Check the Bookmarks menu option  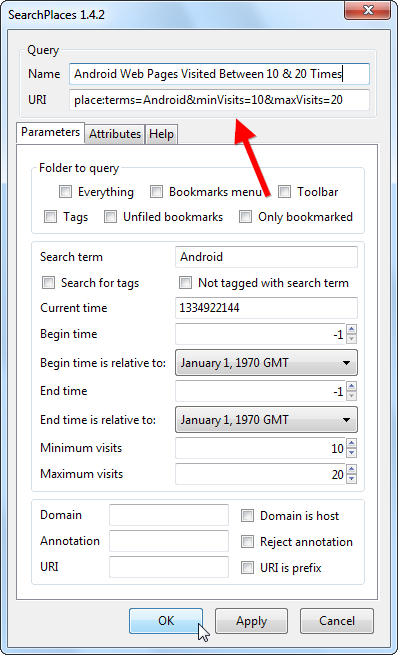click(156, 192)
